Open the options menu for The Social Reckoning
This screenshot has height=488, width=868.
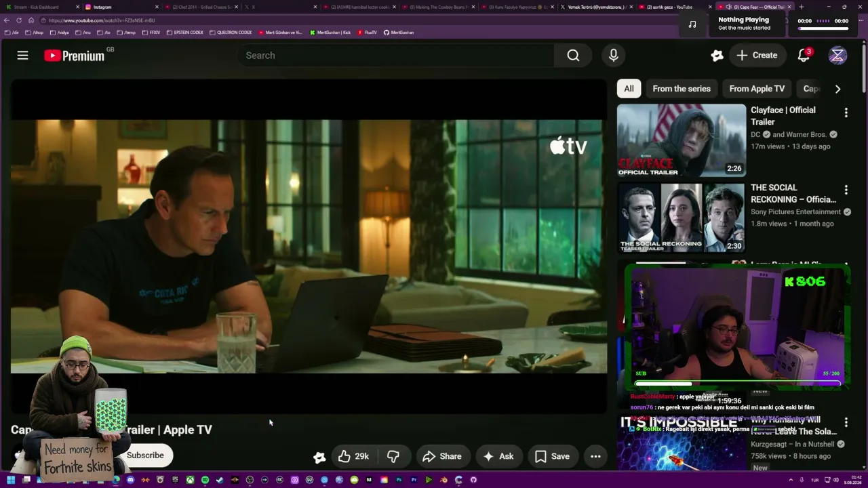846,190
